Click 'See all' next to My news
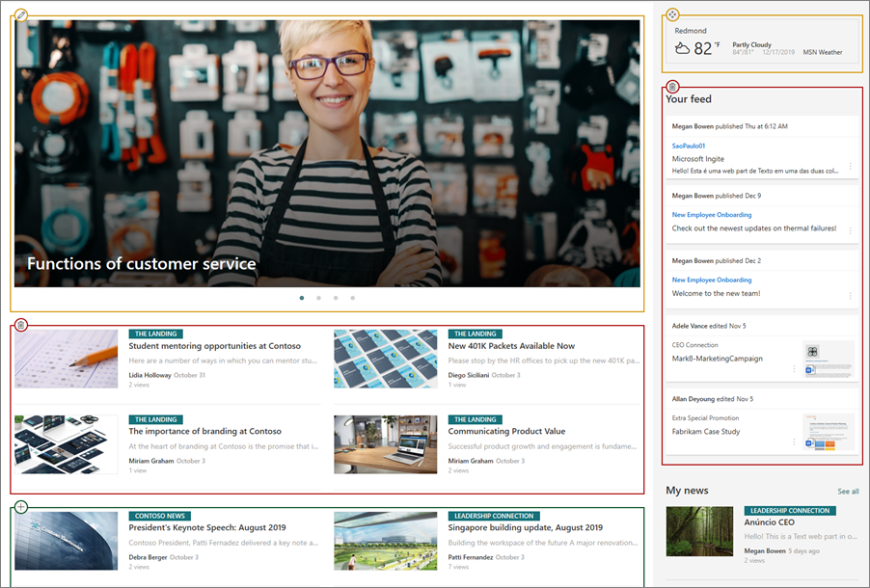Viewport: 870px width, 588px height. pos(847,492)
